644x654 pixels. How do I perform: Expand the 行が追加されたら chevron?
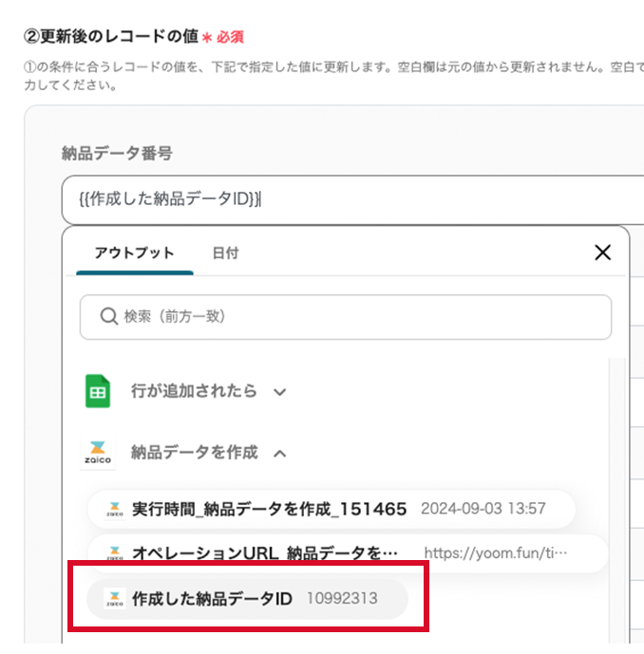point(279,392)
